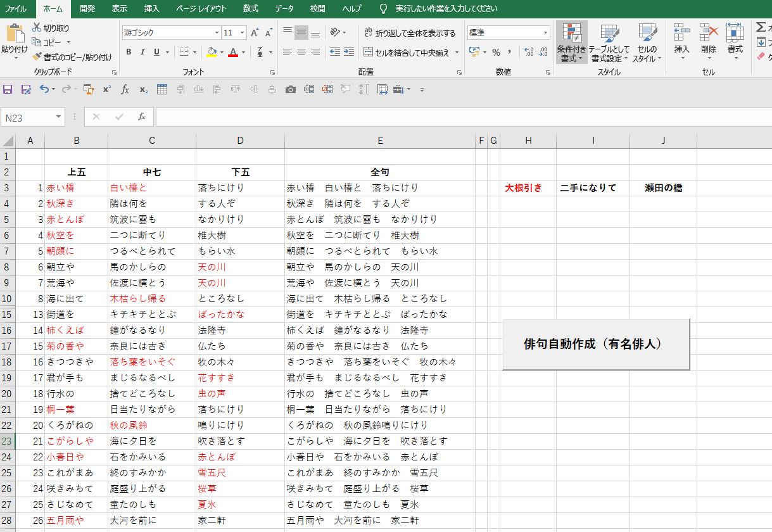Toggle bold formatting
Screen dimensions: 772x532
[129, 52]
